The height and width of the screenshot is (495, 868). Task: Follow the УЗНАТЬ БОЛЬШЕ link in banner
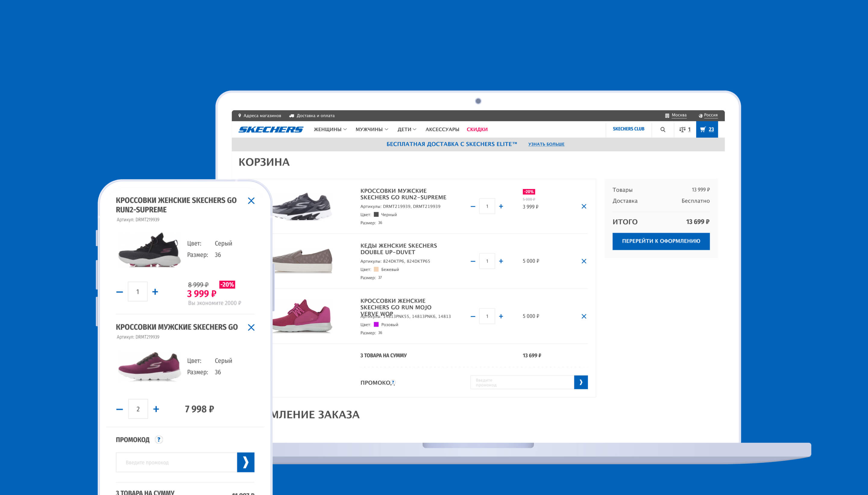(x=546, y=144)
